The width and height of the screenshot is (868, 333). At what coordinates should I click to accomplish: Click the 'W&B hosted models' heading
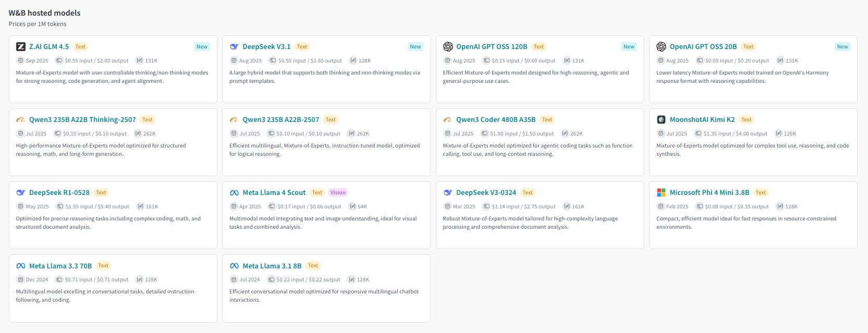coord(44,13)
